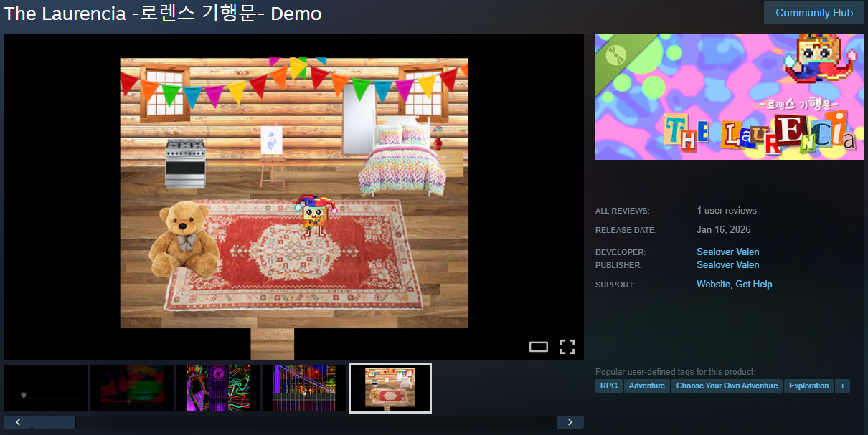Image resolution: width=868 pixels, height=435 pixels.
Task: Click the game title The Laurencia Demo
Action: (x=163, y=14)
